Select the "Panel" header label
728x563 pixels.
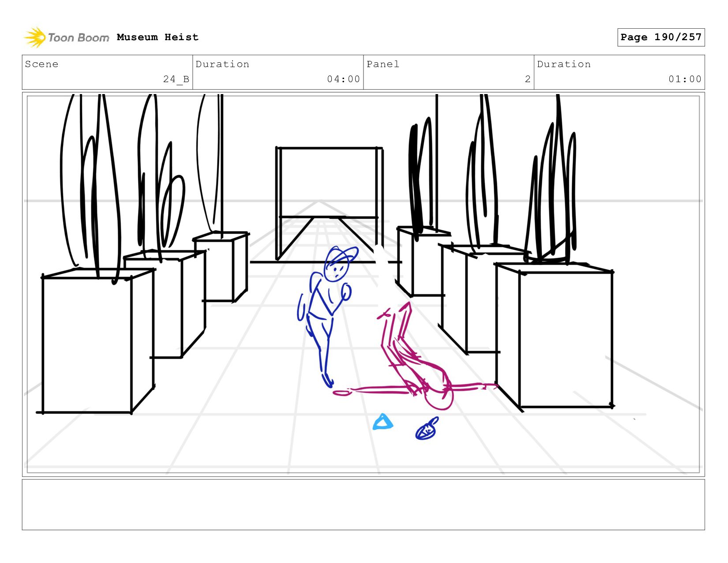coord(383,64)
